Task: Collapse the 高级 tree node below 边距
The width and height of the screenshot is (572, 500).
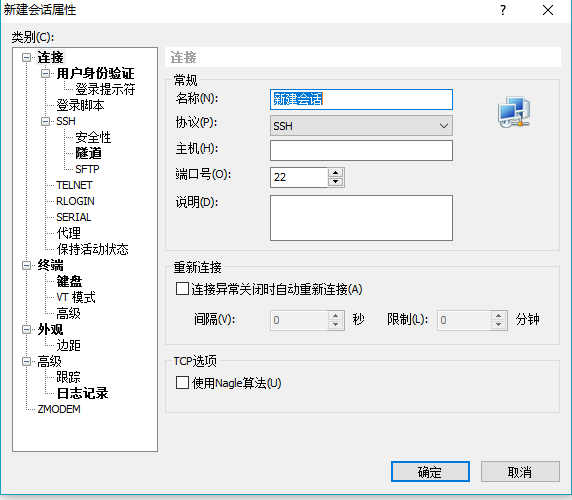Action: tap(26, 361)
